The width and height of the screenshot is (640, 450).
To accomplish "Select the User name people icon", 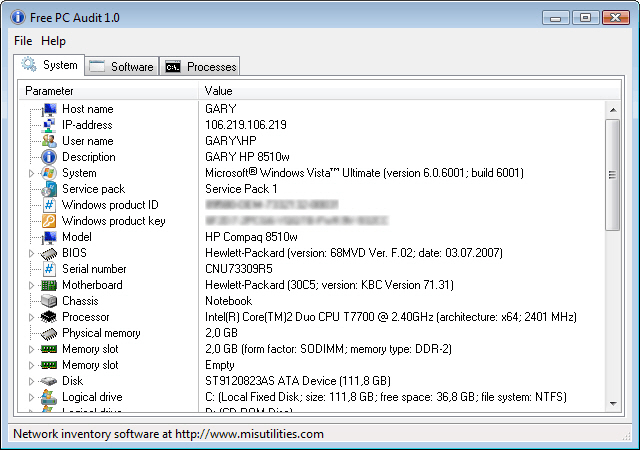I will 49,141.
